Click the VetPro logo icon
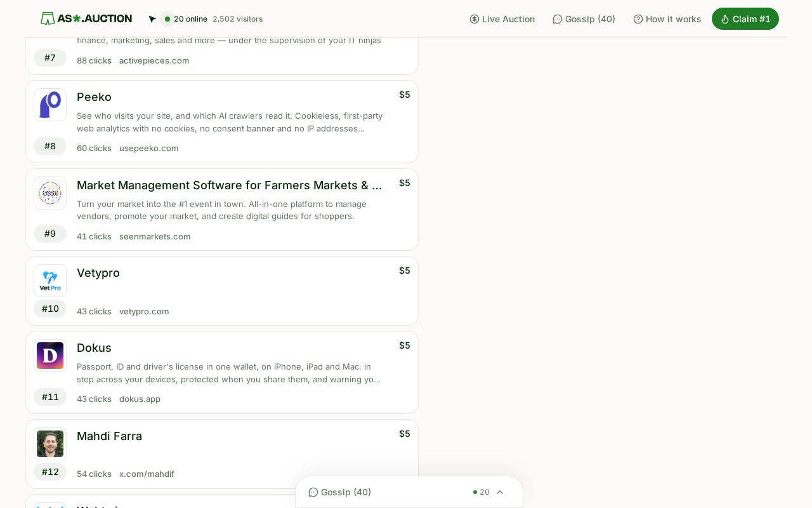This screenshot has width=812, height=508. [x=50, y=281]
